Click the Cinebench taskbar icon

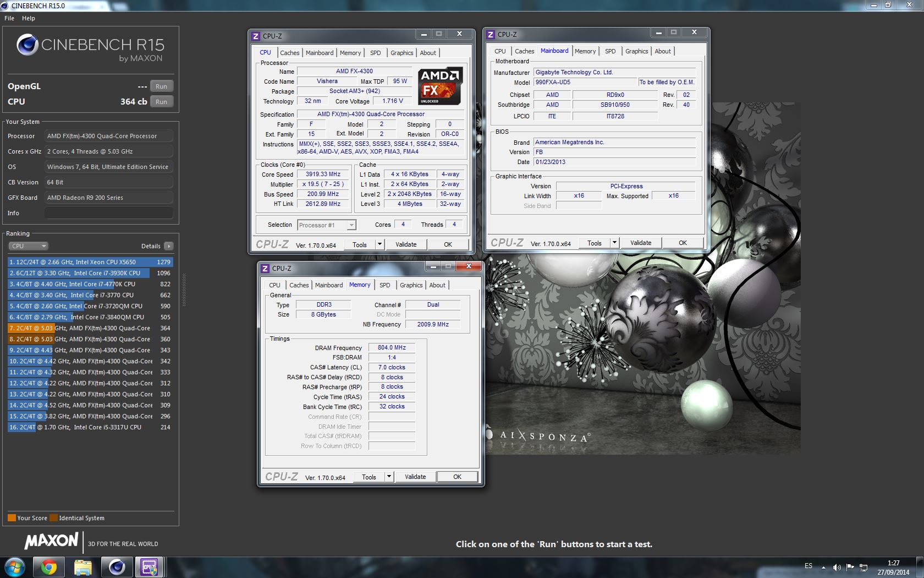(x=116, y=567)
